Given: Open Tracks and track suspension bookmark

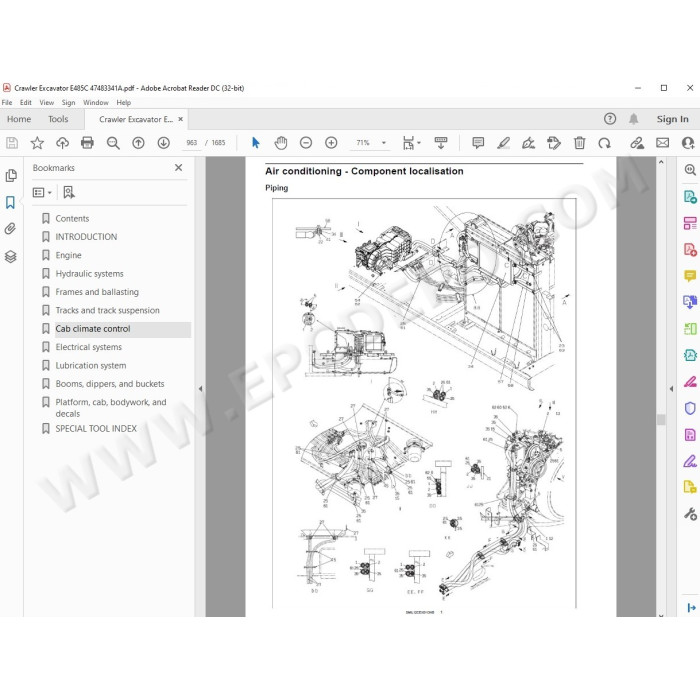Looking at the screenshot, I should [x=107, y=310].
